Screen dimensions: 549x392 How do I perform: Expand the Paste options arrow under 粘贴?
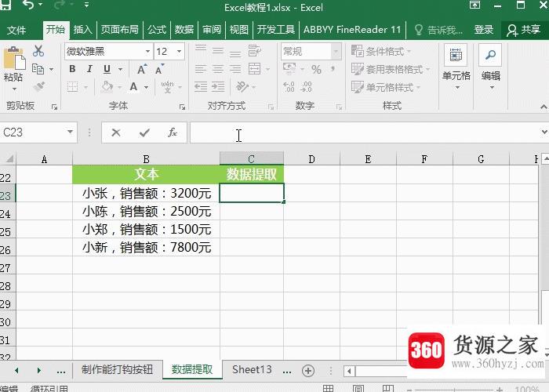pyautogui.click(x=14, y=89)
